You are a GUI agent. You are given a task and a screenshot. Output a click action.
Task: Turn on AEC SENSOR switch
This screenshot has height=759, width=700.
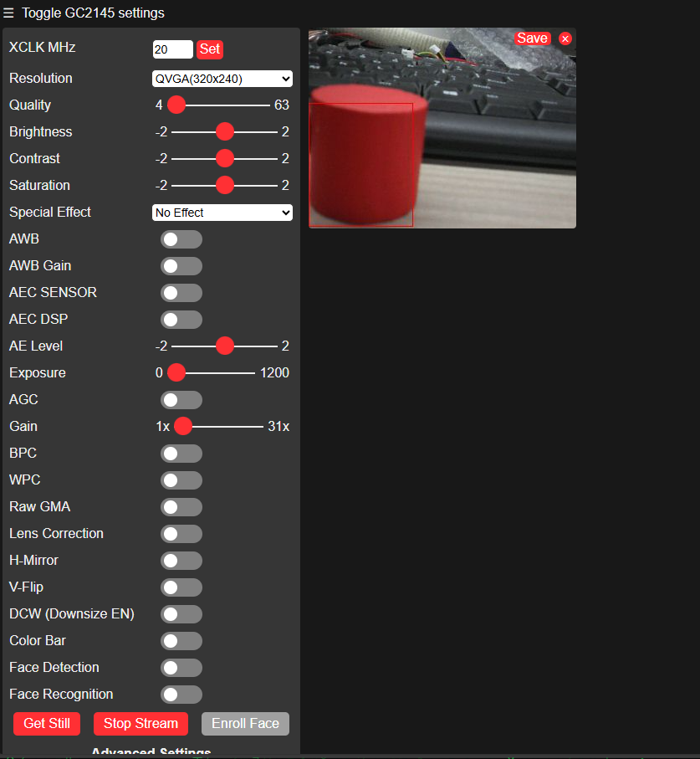[x=181, y=293]
